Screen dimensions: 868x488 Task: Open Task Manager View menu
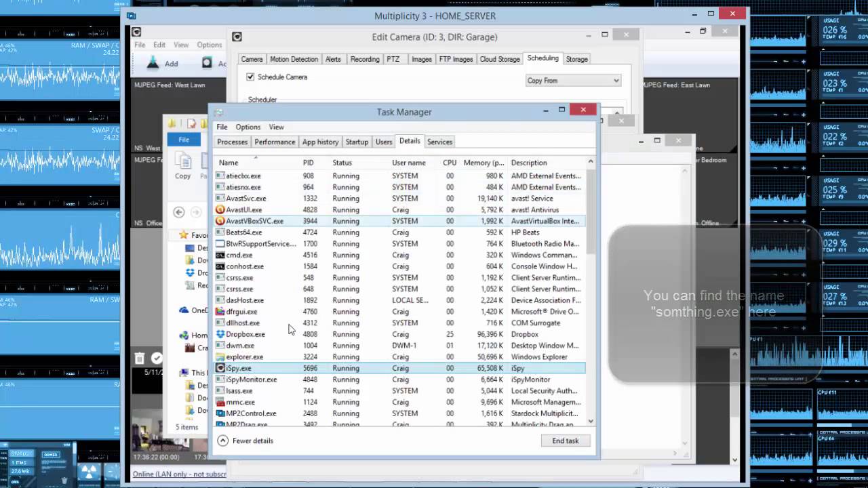point(276,127)
